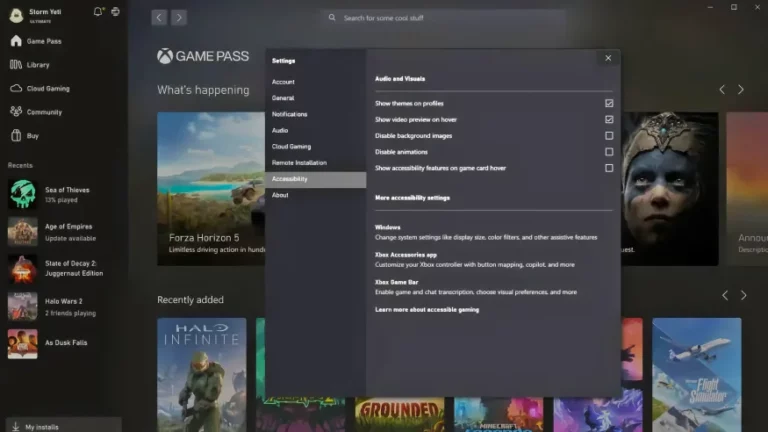
Task: Uncheck Show themes on profiles checkbox
Action: (x=609, y=103)
